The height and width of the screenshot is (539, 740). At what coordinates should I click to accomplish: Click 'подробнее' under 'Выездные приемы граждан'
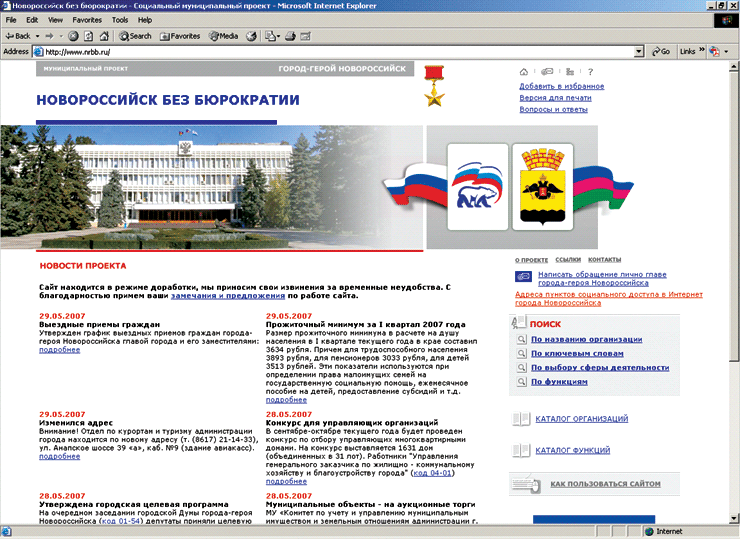(x=59, y=350)
